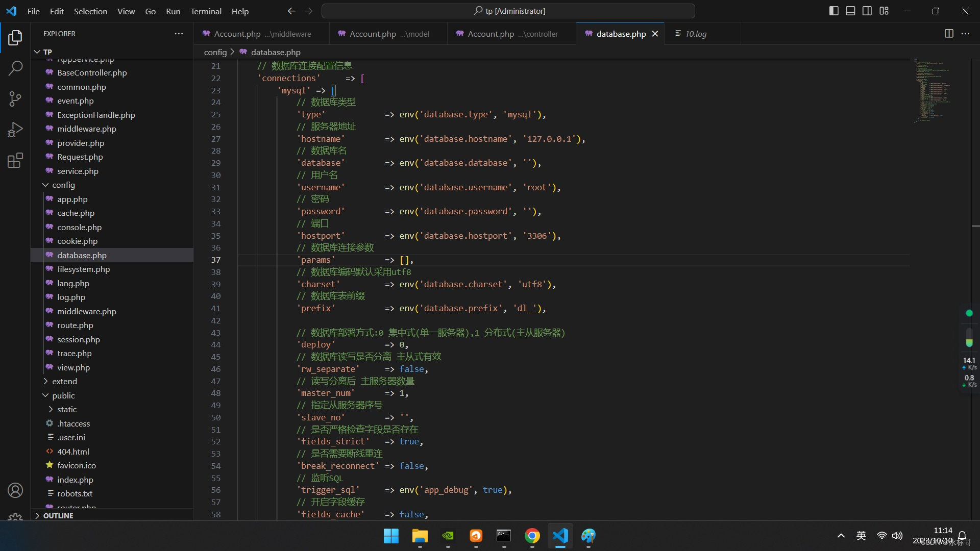Open Google Chrome from taskbar
This screenshot has height=551, width=980.
point(532,536)
